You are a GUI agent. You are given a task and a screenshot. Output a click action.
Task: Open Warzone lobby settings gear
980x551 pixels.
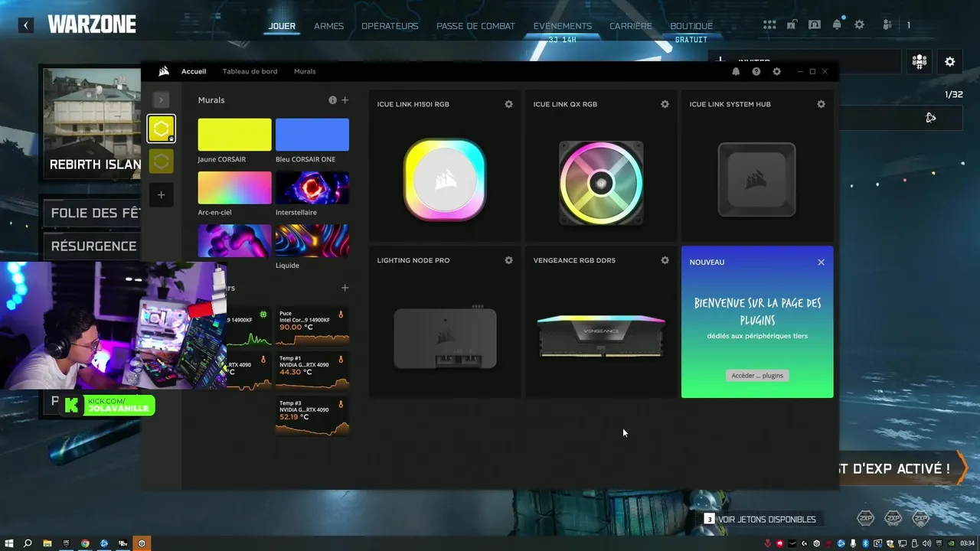coord(950,61)
